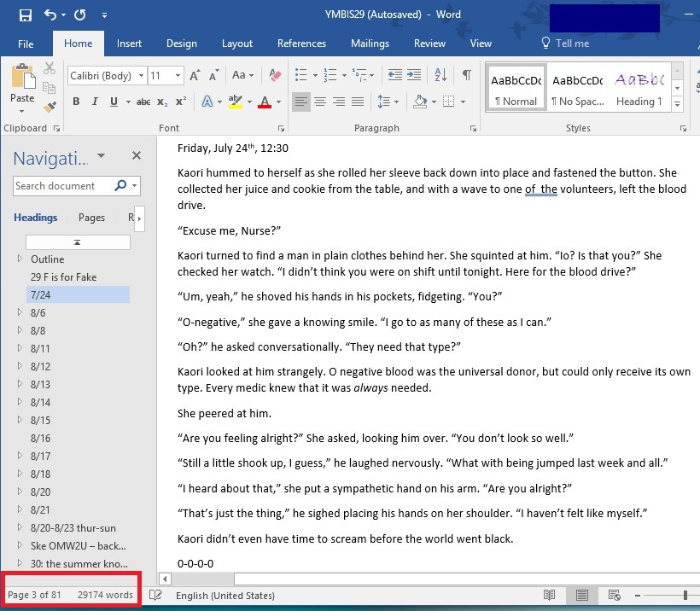Click the Save icon in title bar
The width and height of the screenshot is (700, 611).
tap(25, 15)
